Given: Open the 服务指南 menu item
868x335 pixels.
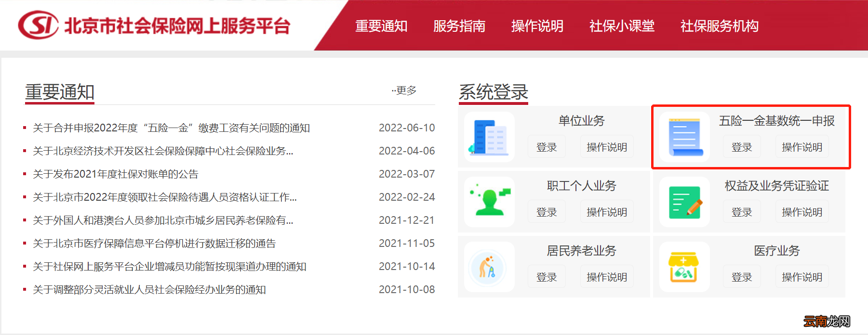Looking at the screenshot, I should [459, 26].
